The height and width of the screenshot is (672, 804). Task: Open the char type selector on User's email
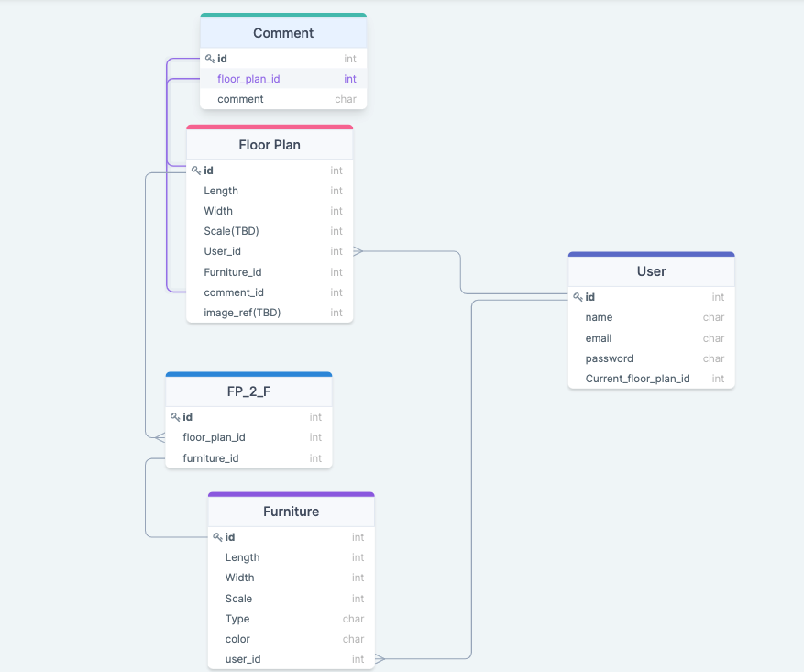(713, 337)
